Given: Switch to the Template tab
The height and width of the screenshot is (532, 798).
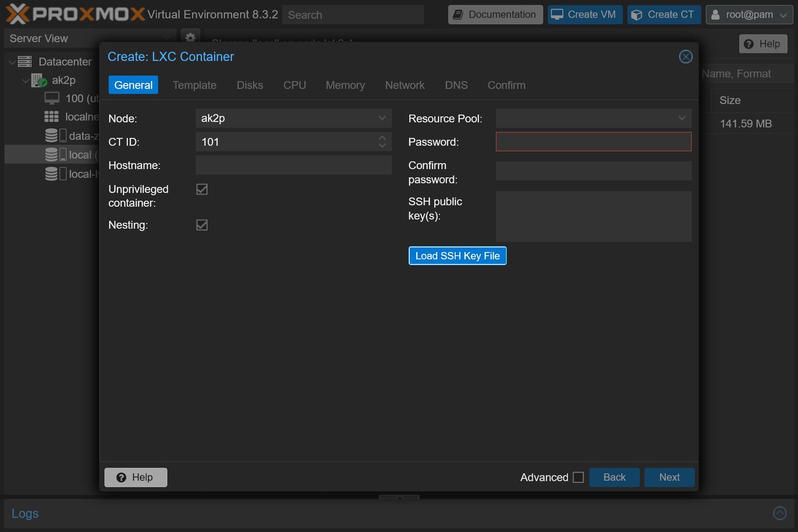Looking at the screenshot, I should tap(194, 85).
